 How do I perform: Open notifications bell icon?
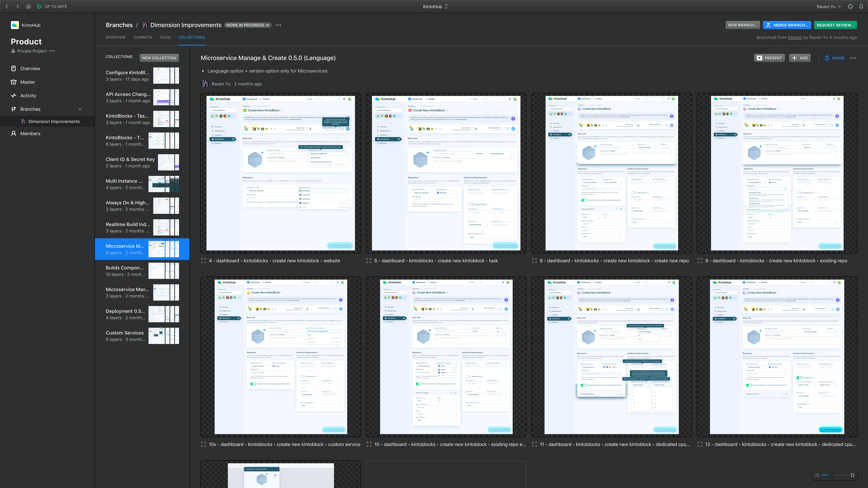click(861, 6)
